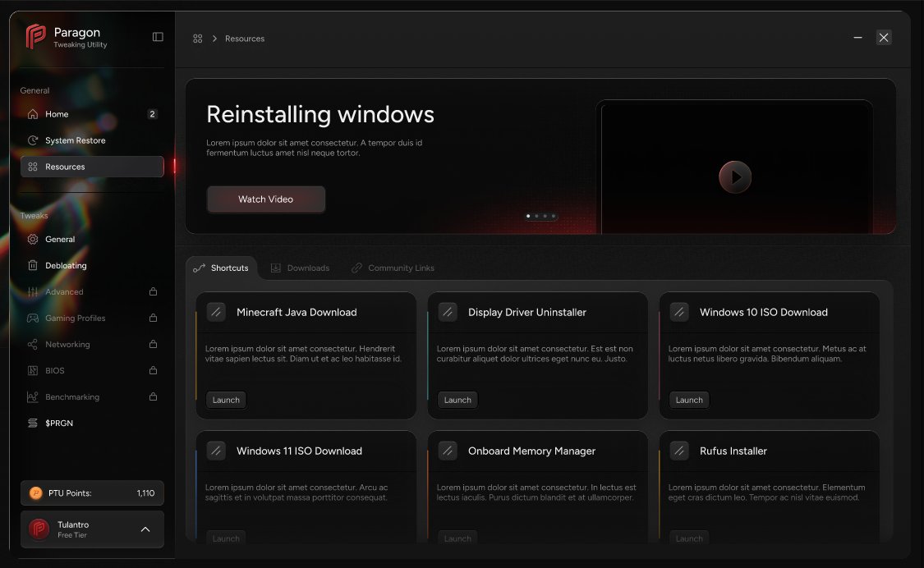
Task: Click the PTU Points 1,110 value
Action: click(x=145, y=493)
